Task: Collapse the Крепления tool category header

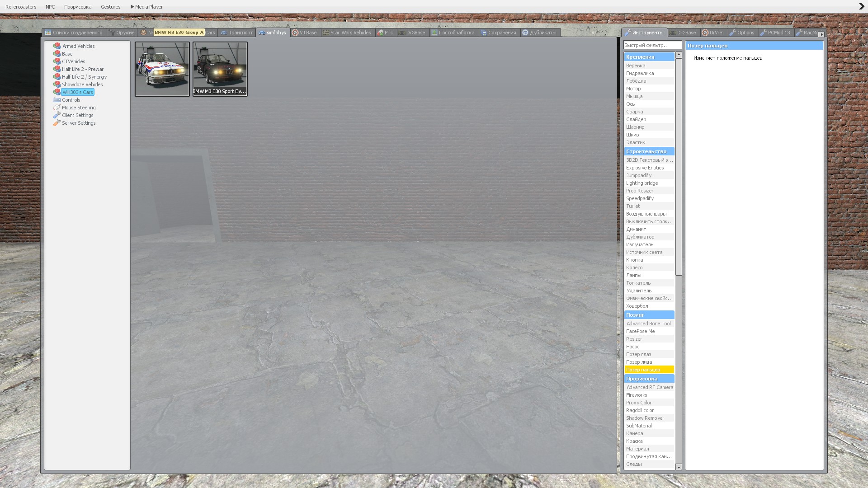Action: click(x=649, y=57)
